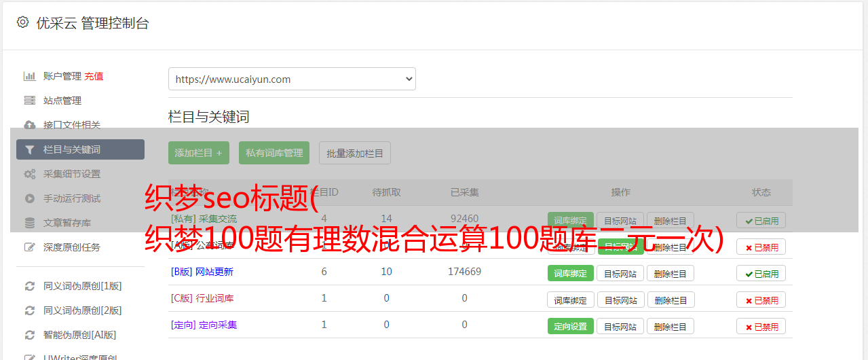Click 目标网站 in the 网站更新 row
Image resolution: width=868 pixels, height=360 pixels.
click(x=620, y=274)
